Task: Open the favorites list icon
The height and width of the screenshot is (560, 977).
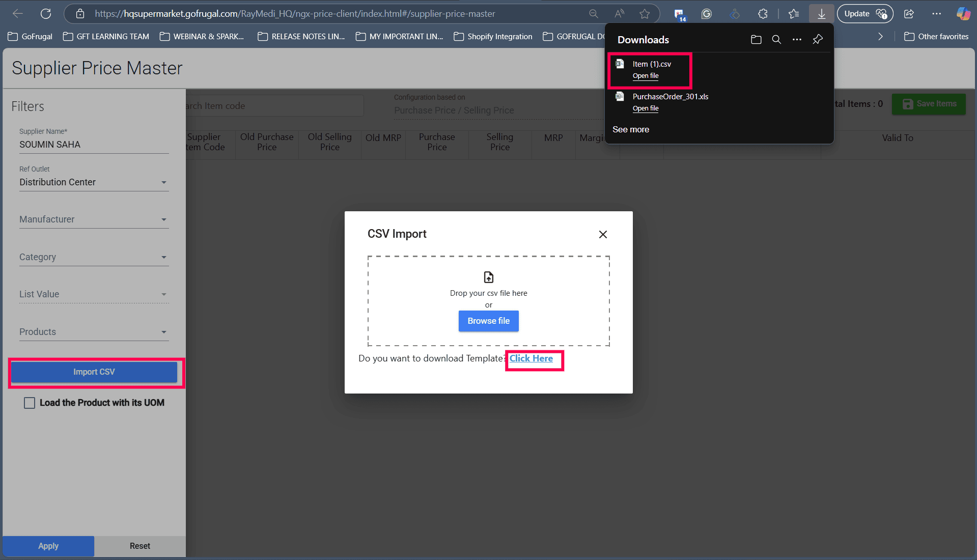Action: click(x=794, y=14)
